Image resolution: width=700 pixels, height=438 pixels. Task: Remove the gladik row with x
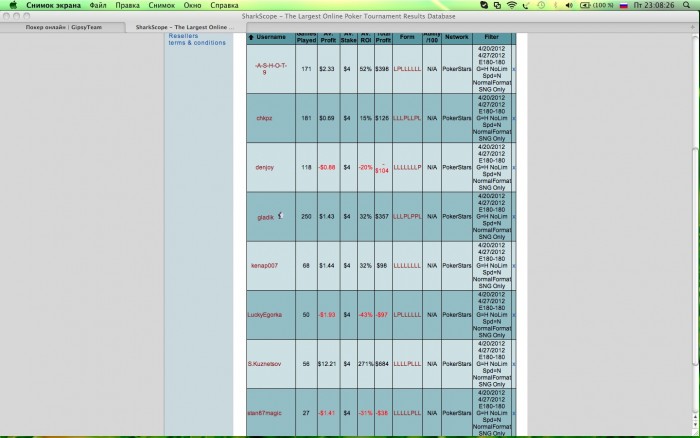[514, 217]
